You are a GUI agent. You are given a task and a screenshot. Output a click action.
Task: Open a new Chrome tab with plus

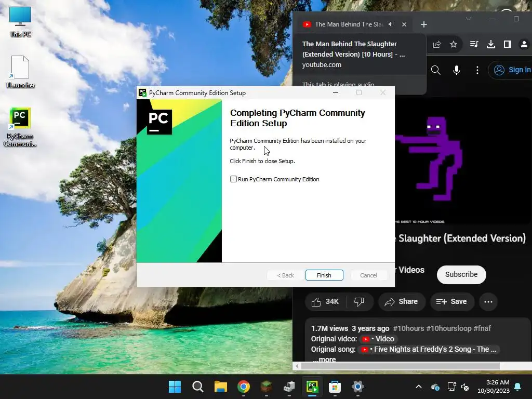point(424,24)
